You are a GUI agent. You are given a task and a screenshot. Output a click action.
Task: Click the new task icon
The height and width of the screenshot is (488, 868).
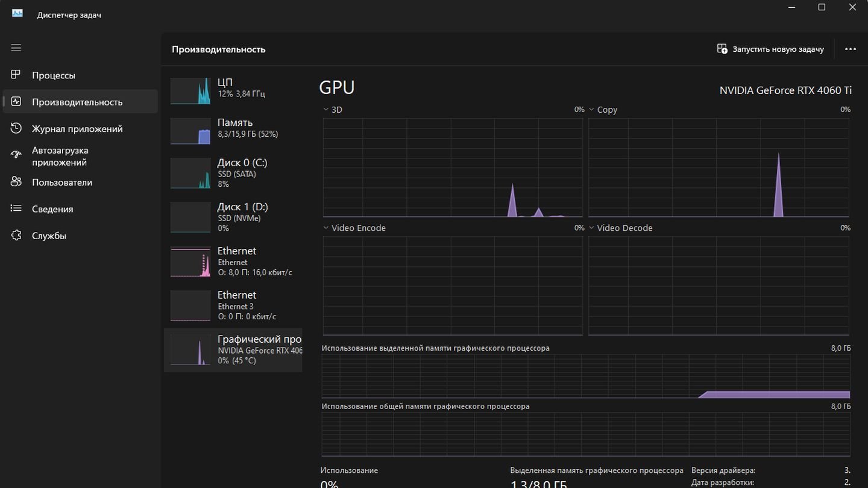[722, 49]
